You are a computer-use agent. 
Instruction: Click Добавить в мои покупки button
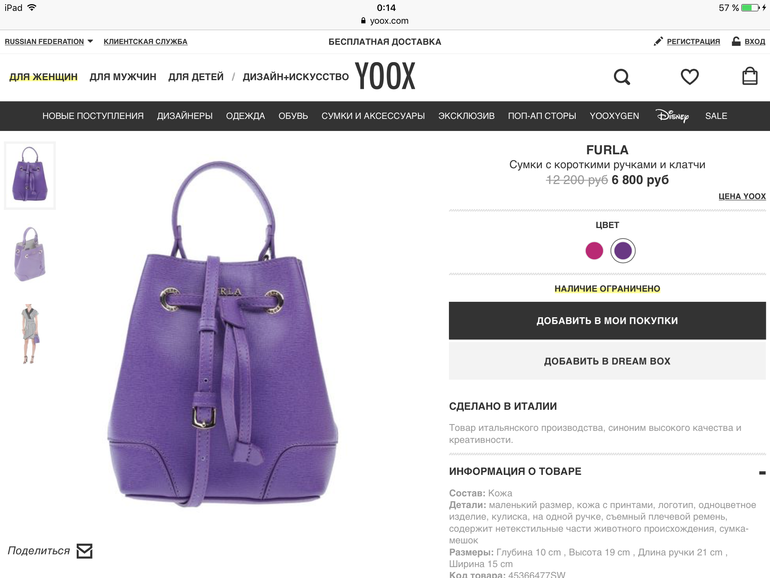[607, 321]
